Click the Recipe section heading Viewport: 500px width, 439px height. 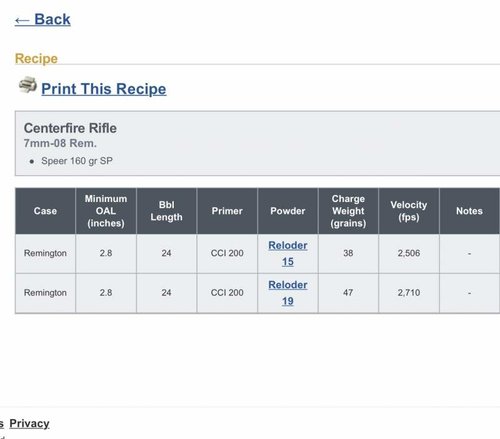click(x=36, y=59)
